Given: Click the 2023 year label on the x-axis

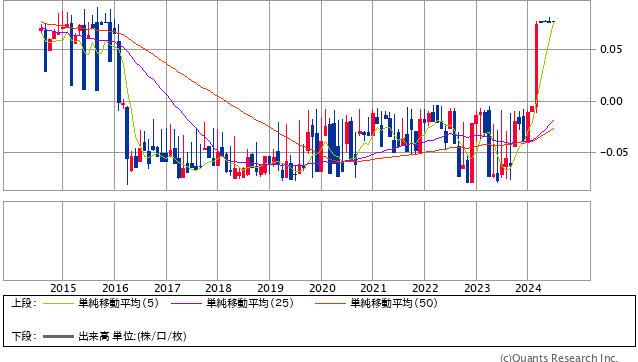Looking at the screenshot, I should [477, 288].
